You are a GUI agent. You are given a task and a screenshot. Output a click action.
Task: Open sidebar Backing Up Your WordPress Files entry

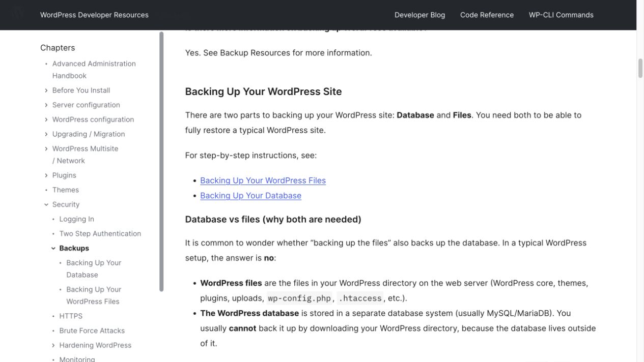(x=94, y=295)
